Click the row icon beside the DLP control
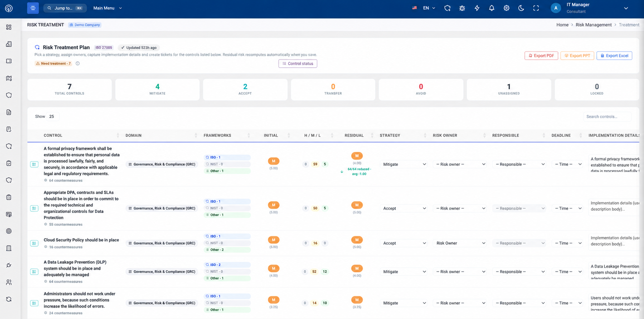Image resolution: width=644 pixels, height=319 pixels. 34,272
